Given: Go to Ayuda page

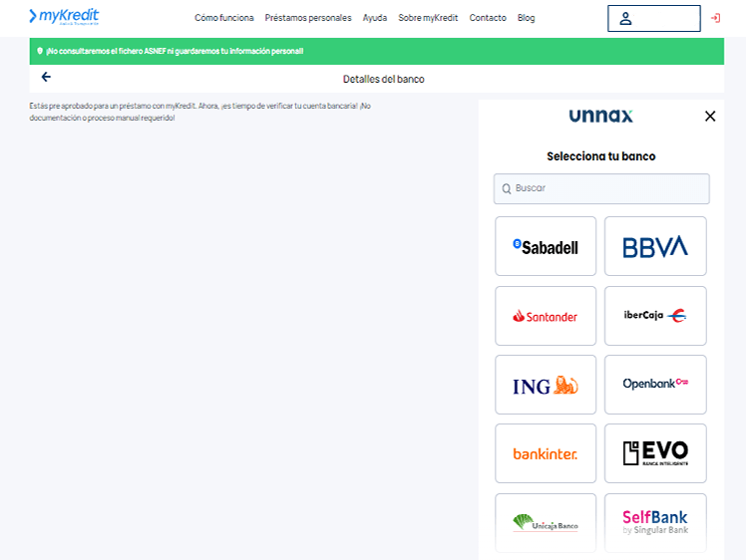Looking at the screenshot, I should pos(375,18).
